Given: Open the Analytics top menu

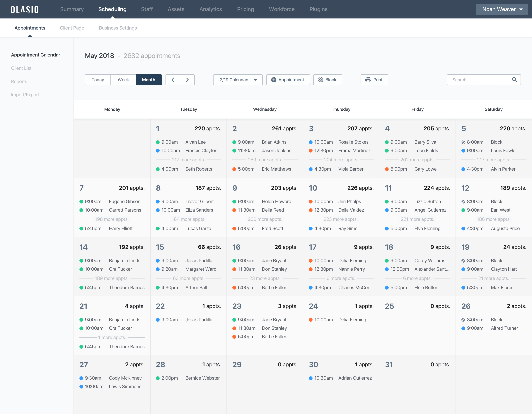Looking at the screenshot, I should [x=210, y=9].
